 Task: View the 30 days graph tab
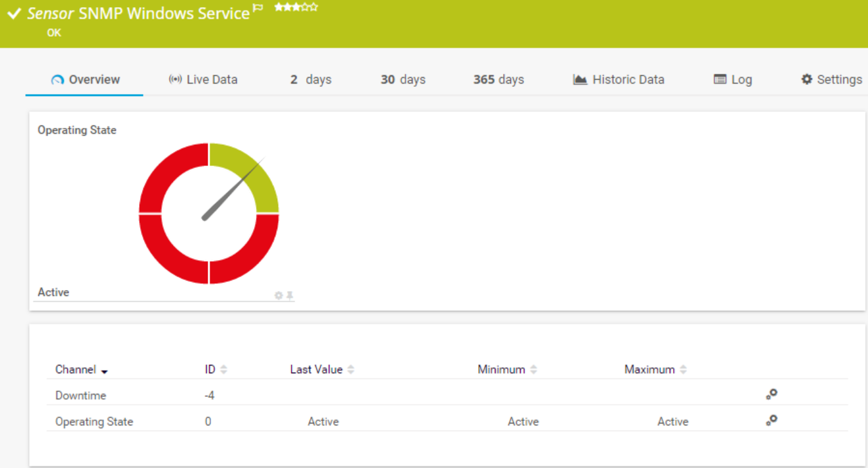click(x=403, y=80)
